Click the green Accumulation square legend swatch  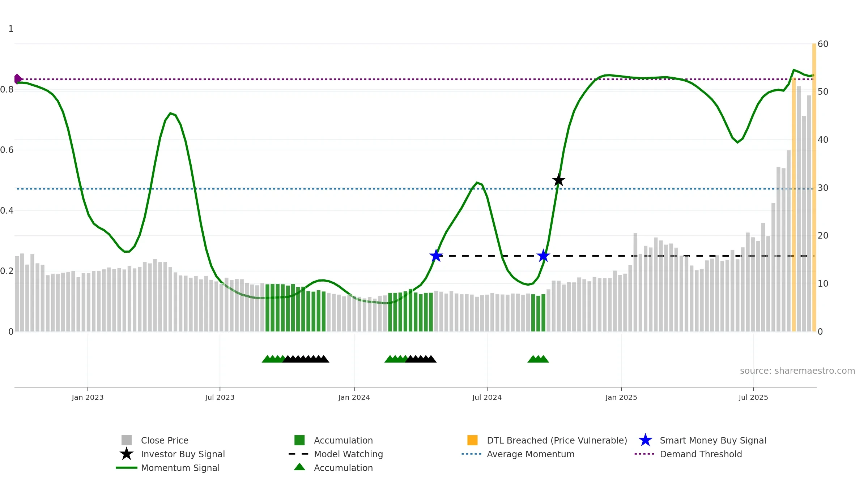[x=299, y=440]
